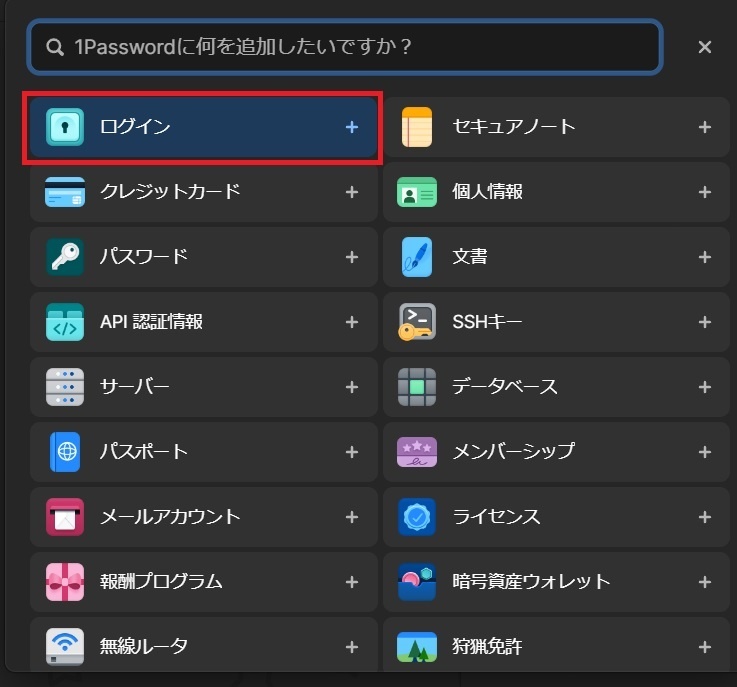
Task: Click the パスワード key icon
Action: click(x=65, y=257)
